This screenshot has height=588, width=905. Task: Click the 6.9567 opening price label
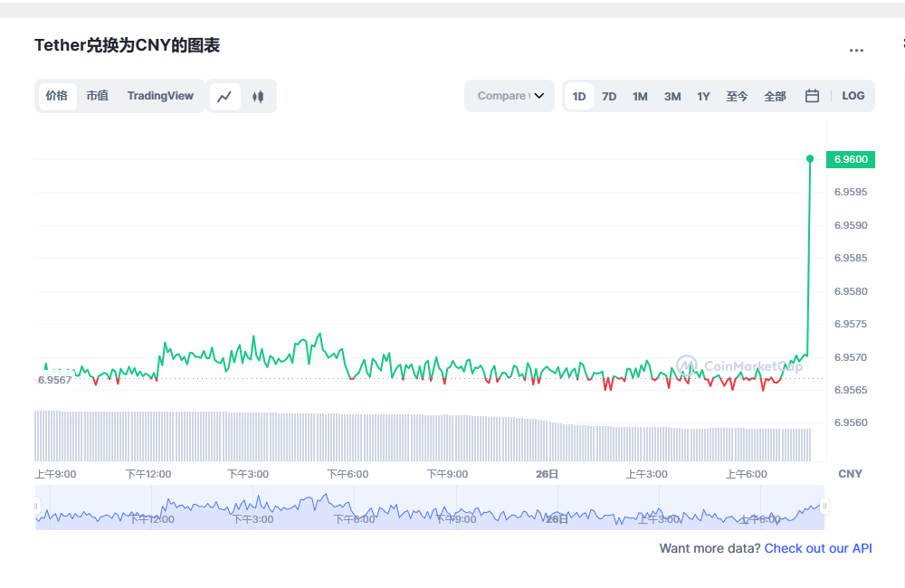click(x=55, y=380)
